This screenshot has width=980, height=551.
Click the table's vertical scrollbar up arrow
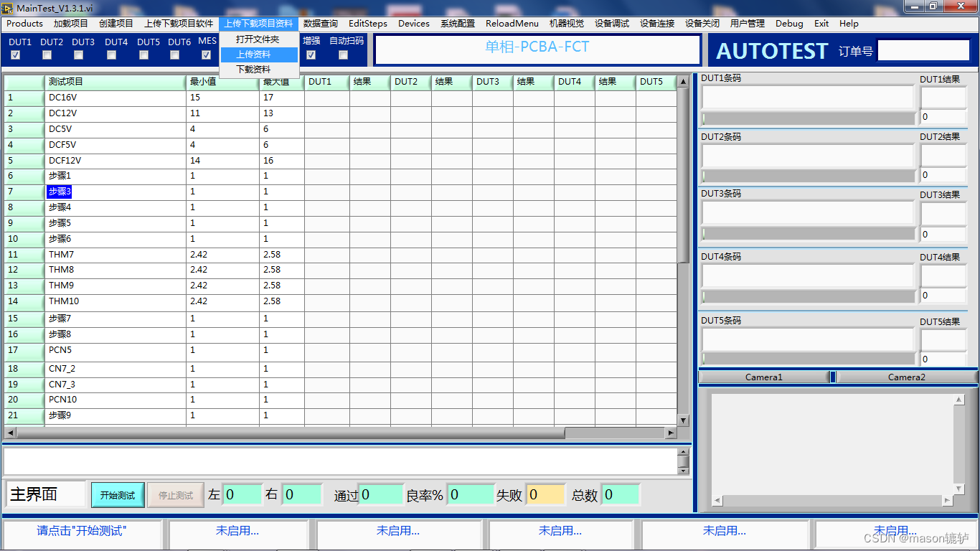pos(683,82)
